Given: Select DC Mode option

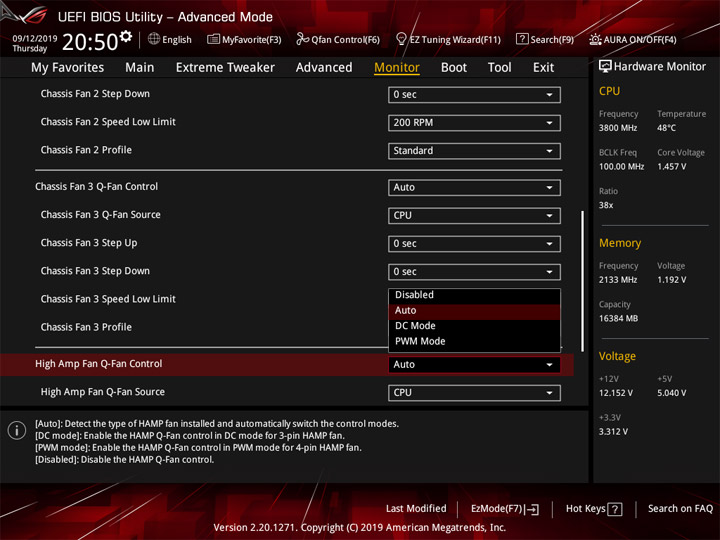Looking at the screenshot, I should point(474,326).
